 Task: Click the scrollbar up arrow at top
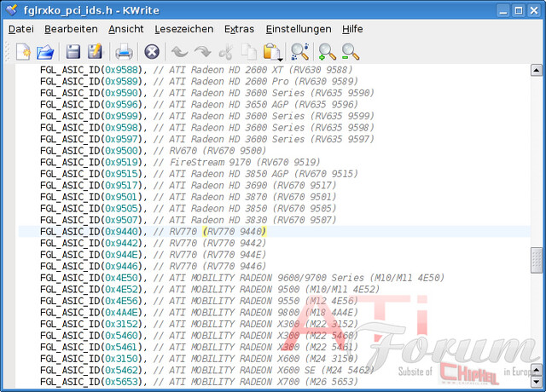pos(537,70)
